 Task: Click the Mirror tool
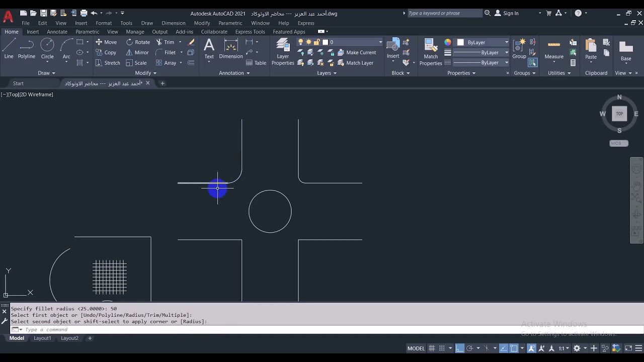coord(137,52)
